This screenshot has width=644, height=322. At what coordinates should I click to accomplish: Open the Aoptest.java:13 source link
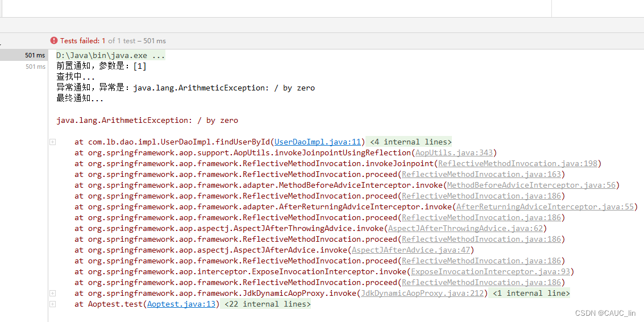point(181,304)
